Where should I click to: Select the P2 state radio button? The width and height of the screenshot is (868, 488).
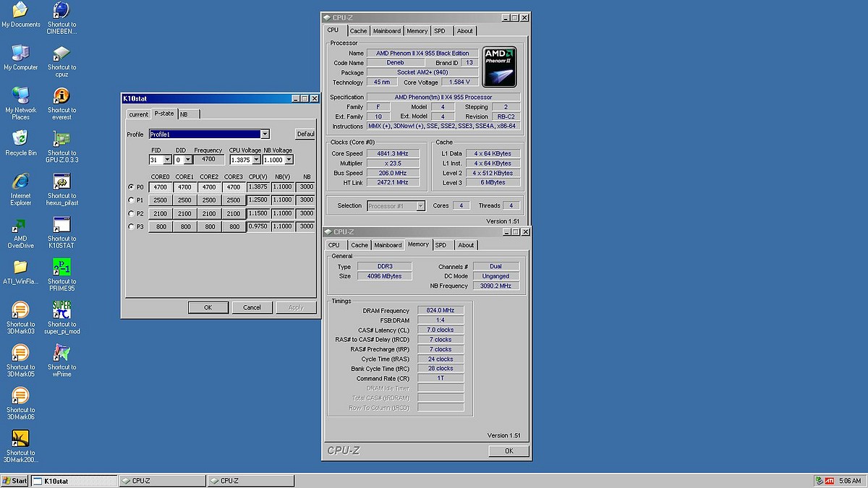(x=131, y=213)
